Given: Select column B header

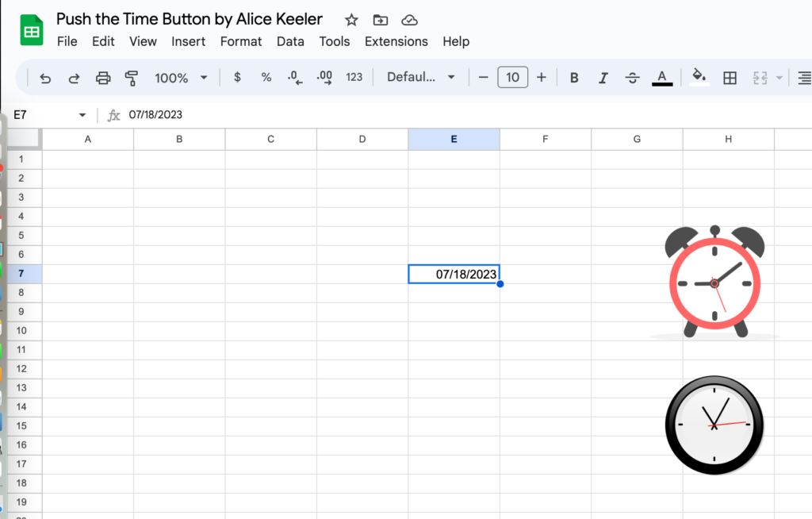Looking at the screenshot, I should (179, 139).
